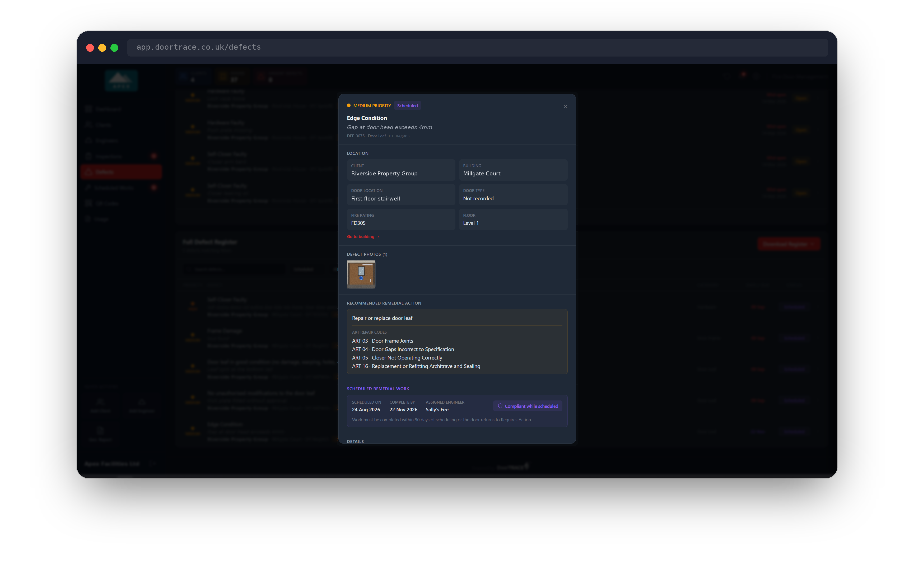Screen dimensions: 914x588
Task: Select 'ART 16 · Replacement or Refitting Architrave'
Action: click(x=416, y=366)
